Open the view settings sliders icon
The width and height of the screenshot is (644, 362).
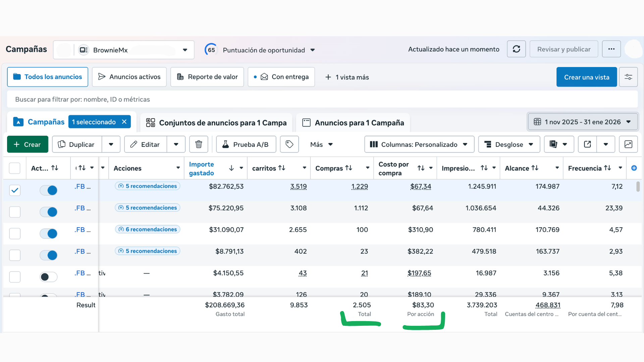pos(628,77)
